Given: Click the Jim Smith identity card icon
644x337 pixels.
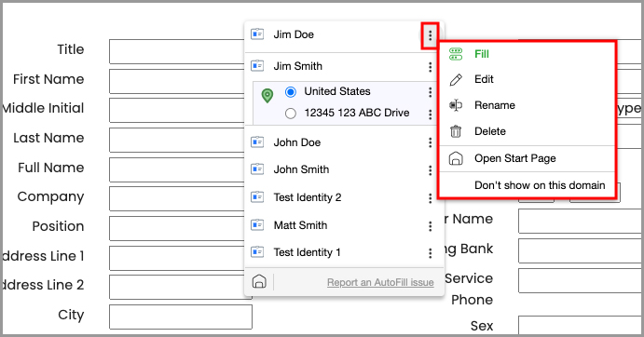Looking at the screenshot, I should coord(257,66).
